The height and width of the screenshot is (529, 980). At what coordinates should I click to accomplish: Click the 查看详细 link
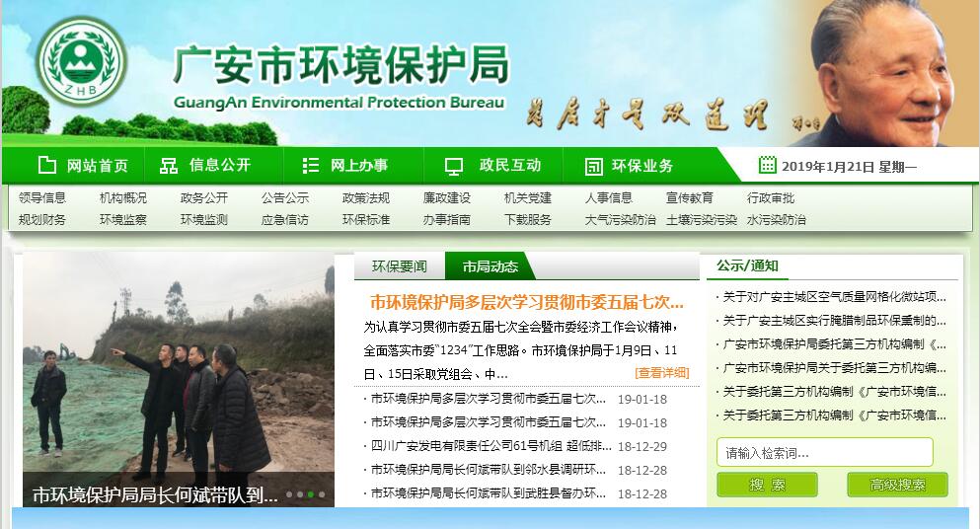point(661,373)
